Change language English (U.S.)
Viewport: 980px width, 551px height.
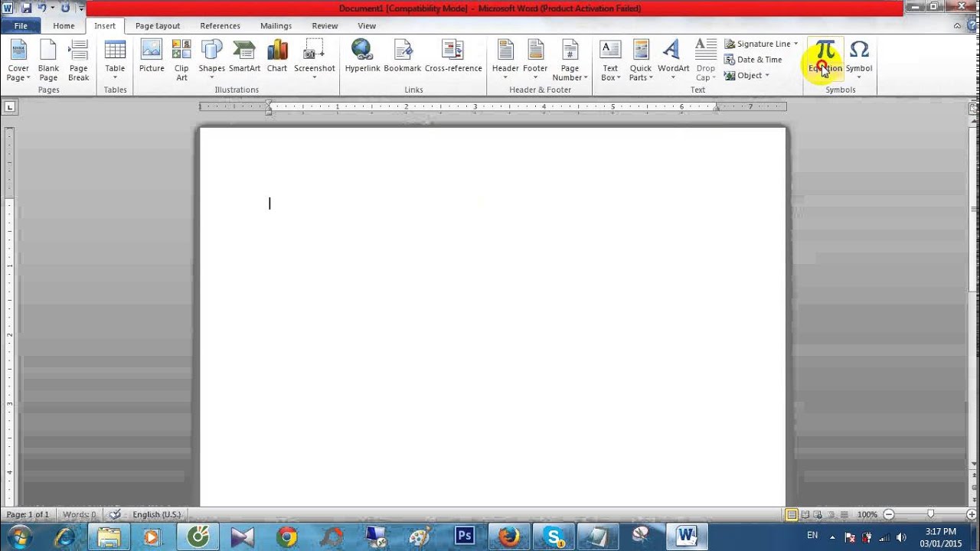pyautogui.click(x=157, y=514)
